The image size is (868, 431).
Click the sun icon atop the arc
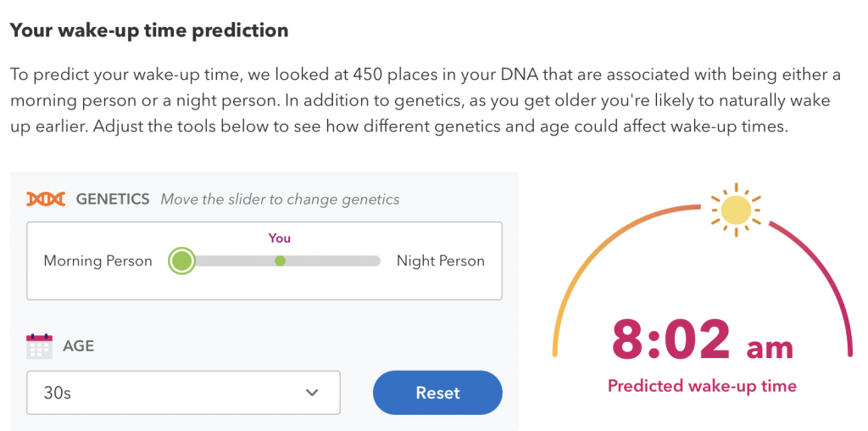point(736,210)
